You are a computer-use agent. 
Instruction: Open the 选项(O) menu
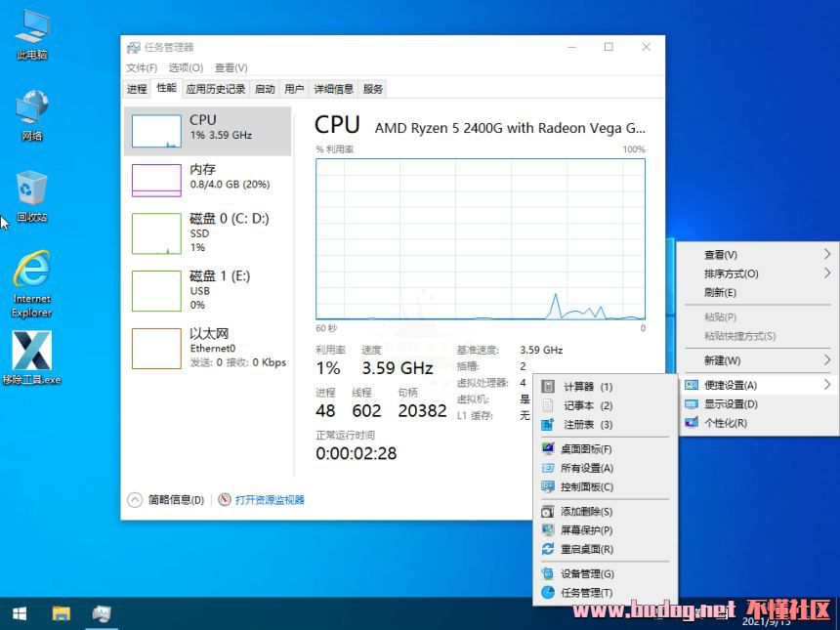point(186,68)
